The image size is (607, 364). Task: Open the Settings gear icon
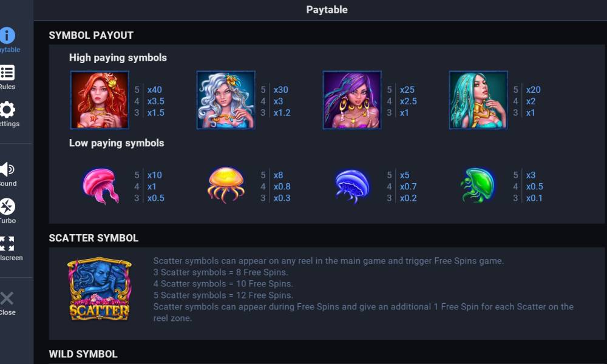click(x=7, y=110)
